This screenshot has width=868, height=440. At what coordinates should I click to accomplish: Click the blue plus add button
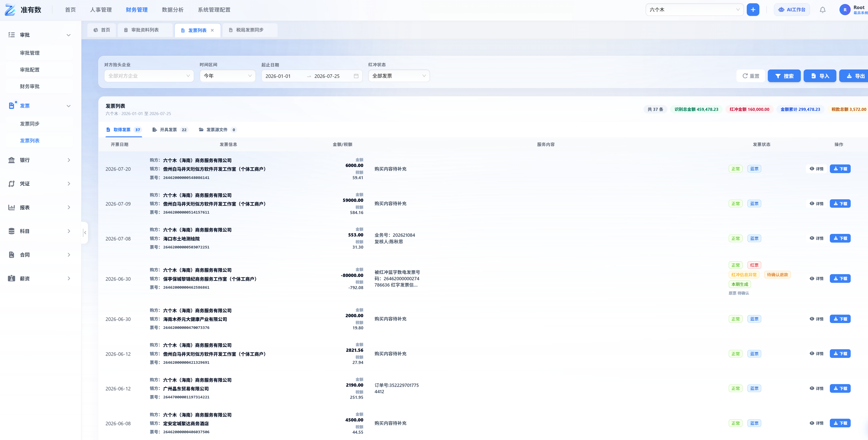point(753,10)
